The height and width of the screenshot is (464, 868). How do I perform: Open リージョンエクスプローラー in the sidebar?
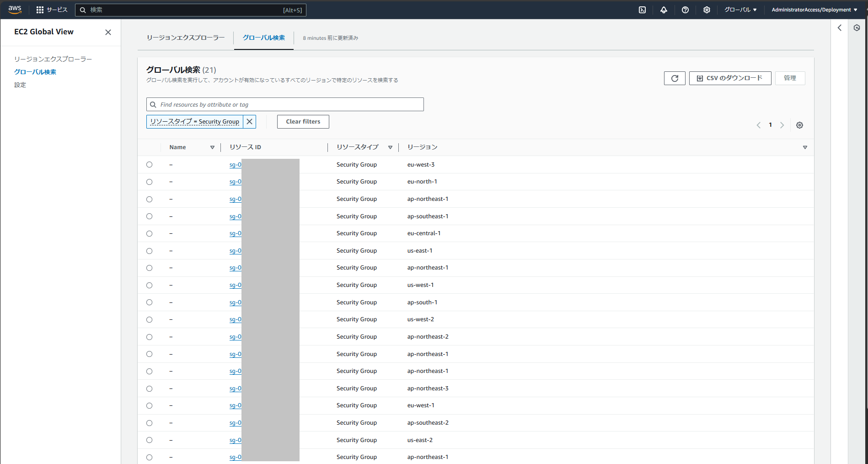pos(53,59)
